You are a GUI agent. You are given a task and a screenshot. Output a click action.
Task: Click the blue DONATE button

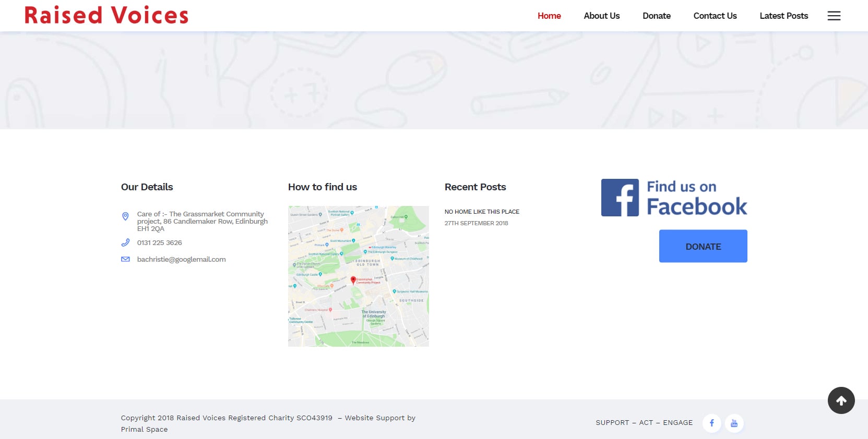(x=703, y=246)
